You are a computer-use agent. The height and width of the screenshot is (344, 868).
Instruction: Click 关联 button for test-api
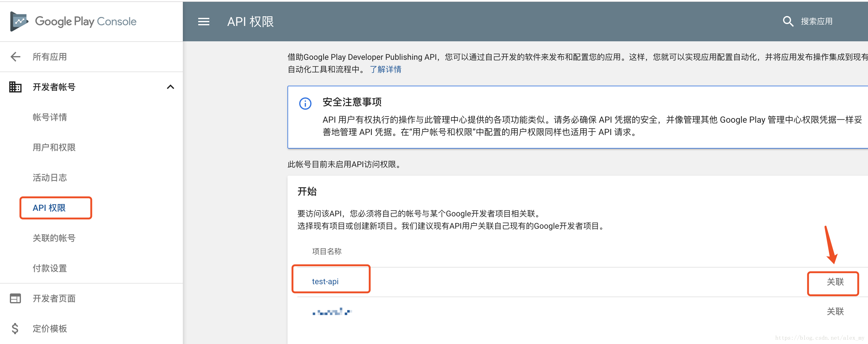pyautogui.click(x=835, y=282)
